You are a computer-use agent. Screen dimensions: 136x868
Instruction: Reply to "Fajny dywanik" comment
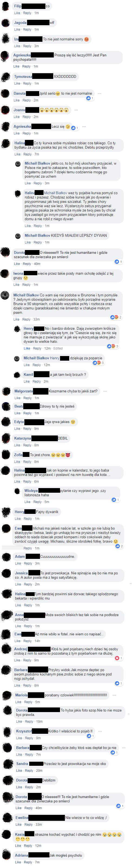pyautogui.click(x=28, y=518)
